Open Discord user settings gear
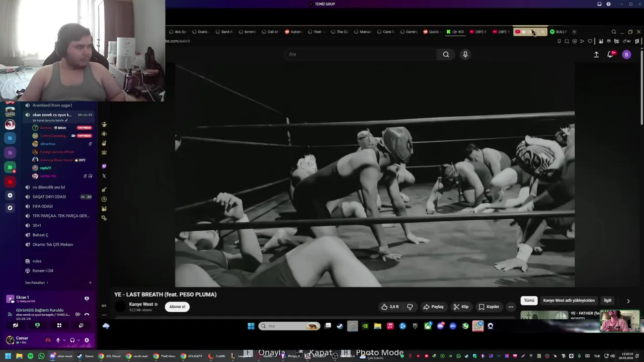The width and height of the screenshot is (644, 362). click(87, 340)
